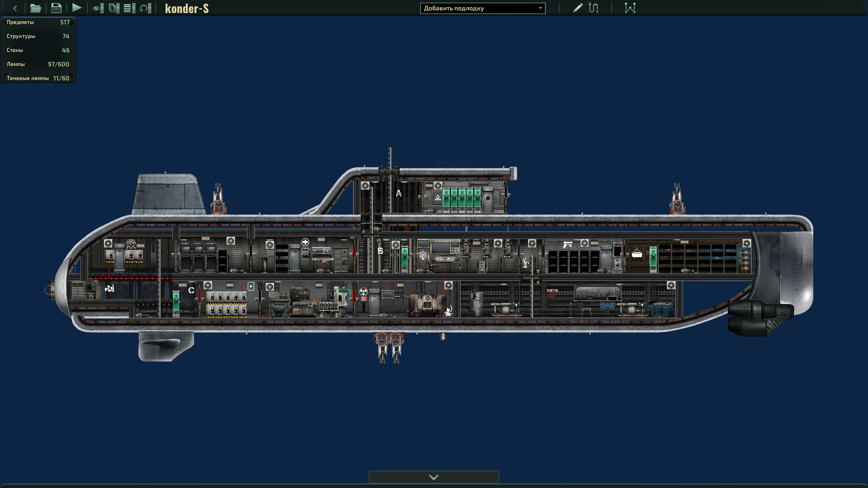Viewport: 868px width, 488px height.
Task: Click the back arrow button
Action: click(15, 8)
